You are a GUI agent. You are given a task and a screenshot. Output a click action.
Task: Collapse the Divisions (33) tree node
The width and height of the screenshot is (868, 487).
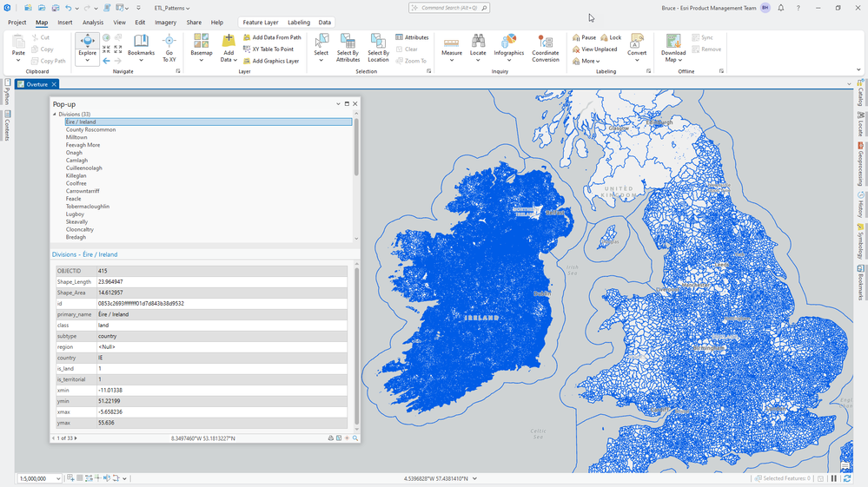coord(55,115)
